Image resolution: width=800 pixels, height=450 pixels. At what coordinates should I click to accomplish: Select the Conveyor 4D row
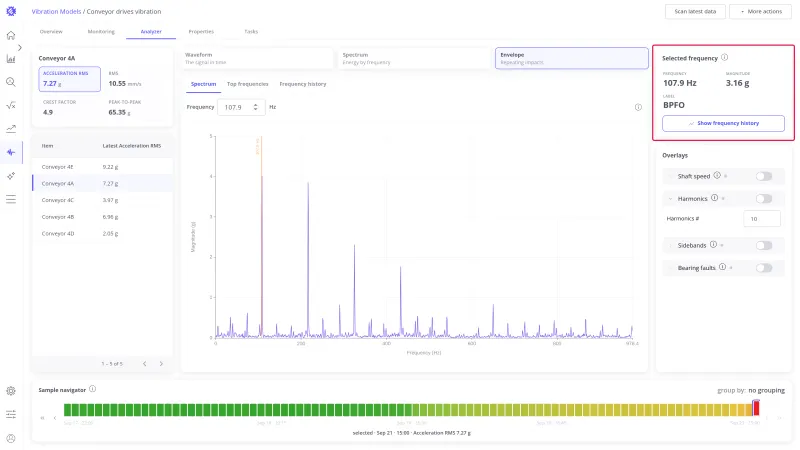tap(102, 233)
